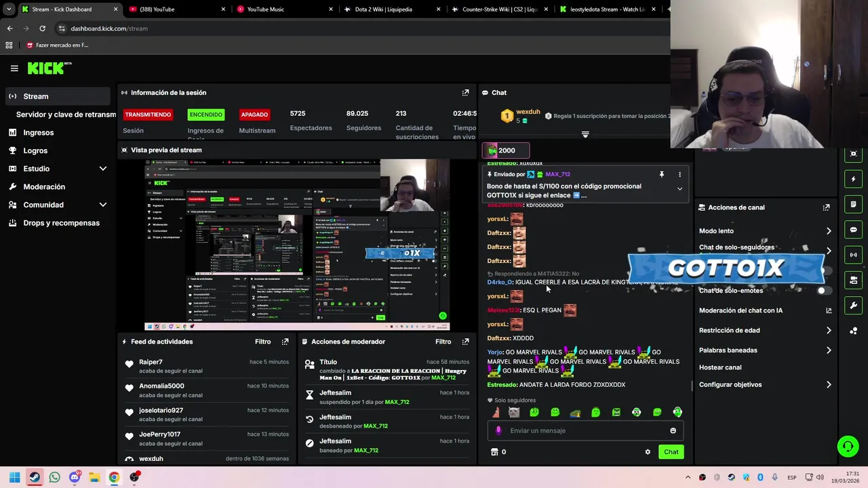The height and width of the screenshot is (488, 868).
Task: Go back in browser
Action: (x=9, y=28)
